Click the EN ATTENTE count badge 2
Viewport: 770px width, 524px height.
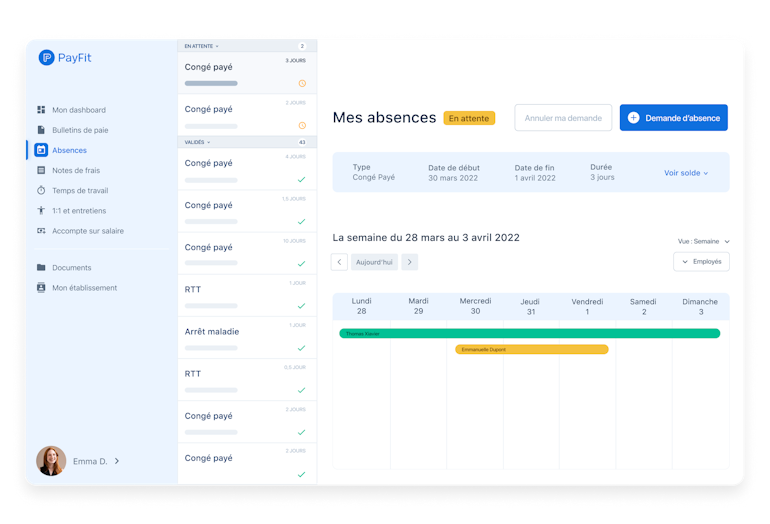tap(302, 46)
